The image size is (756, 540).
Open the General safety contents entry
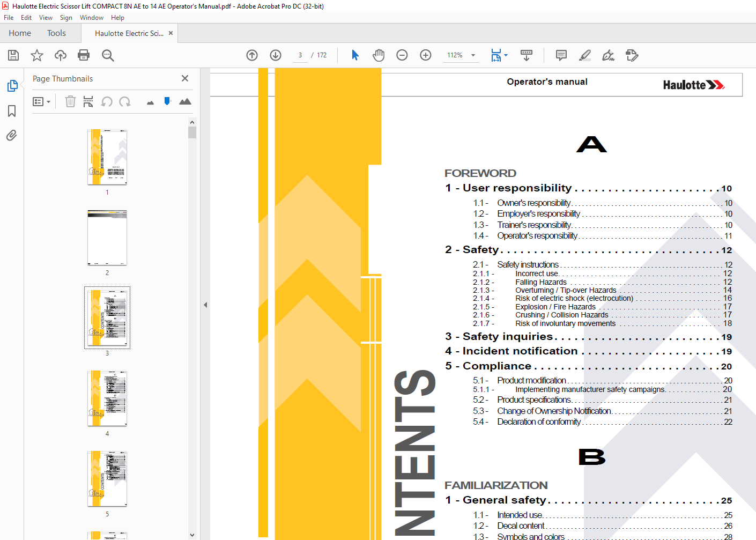coord(588,500)
